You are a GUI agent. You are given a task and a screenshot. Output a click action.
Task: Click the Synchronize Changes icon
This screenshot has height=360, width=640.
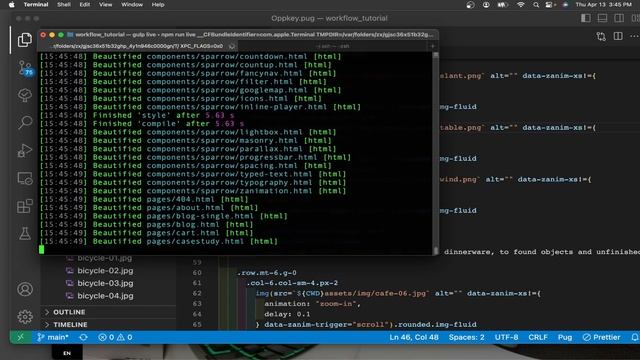click(x=83, y=338)
